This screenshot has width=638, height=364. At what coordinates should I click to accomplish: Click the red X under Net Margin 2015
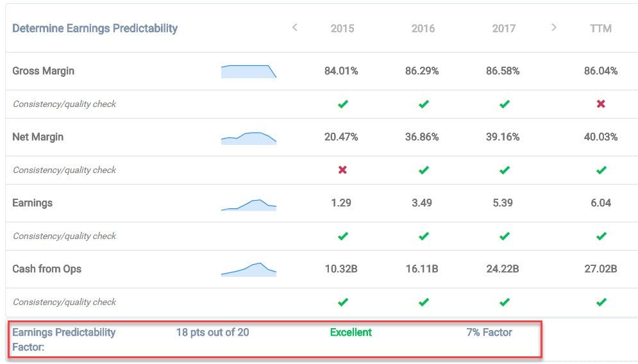click(x=342, y=170)
